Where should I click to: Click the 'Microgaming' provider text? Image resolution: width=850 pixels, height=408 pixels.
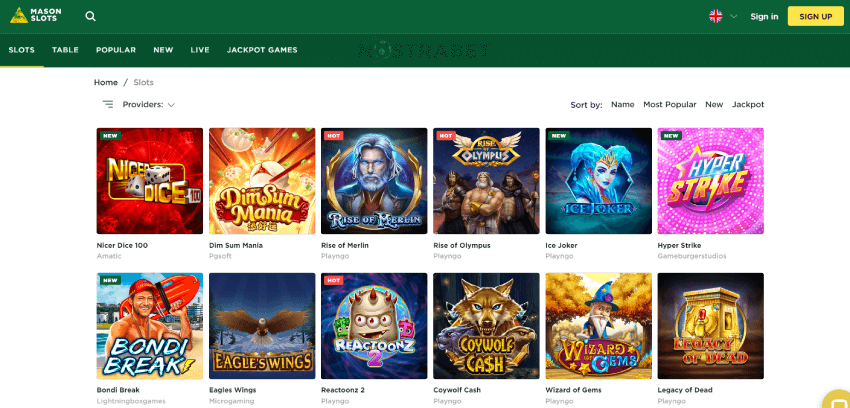click(x=231, y=401)
